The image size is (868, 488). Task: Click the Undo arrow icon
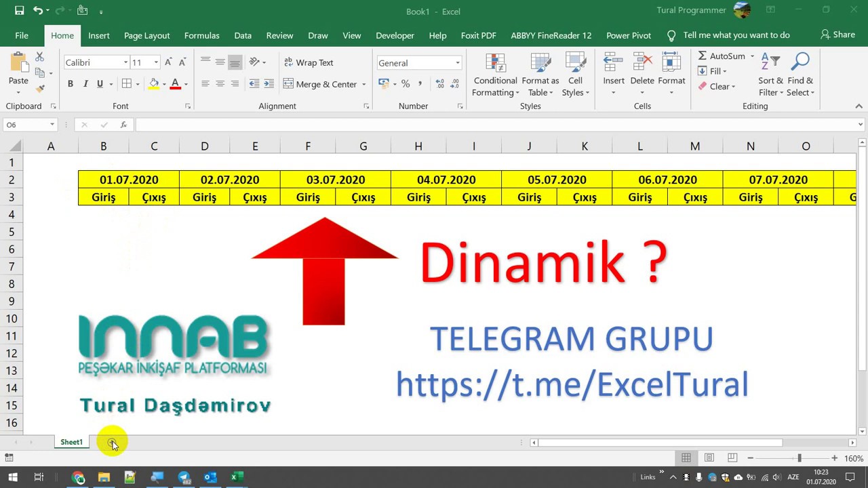point(38,11)
